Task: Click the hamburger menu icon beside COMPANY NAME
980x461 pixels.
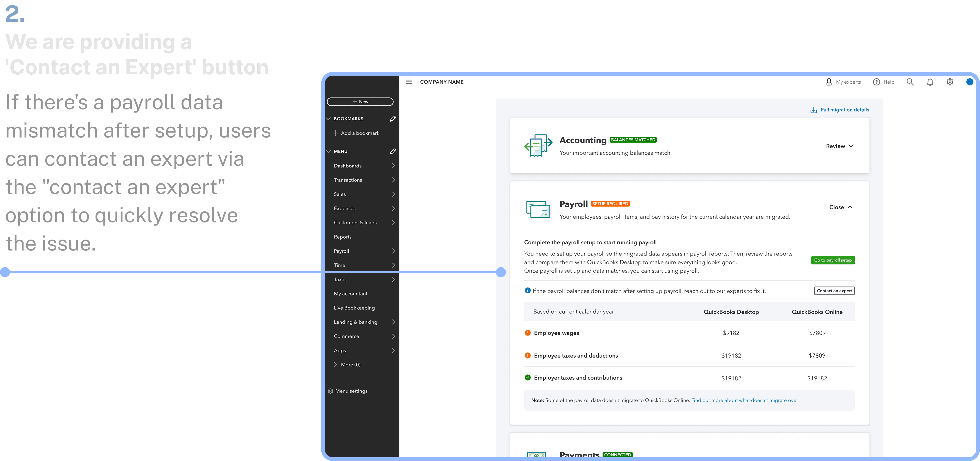Action: pyautogui.click(x=409, y=82)
